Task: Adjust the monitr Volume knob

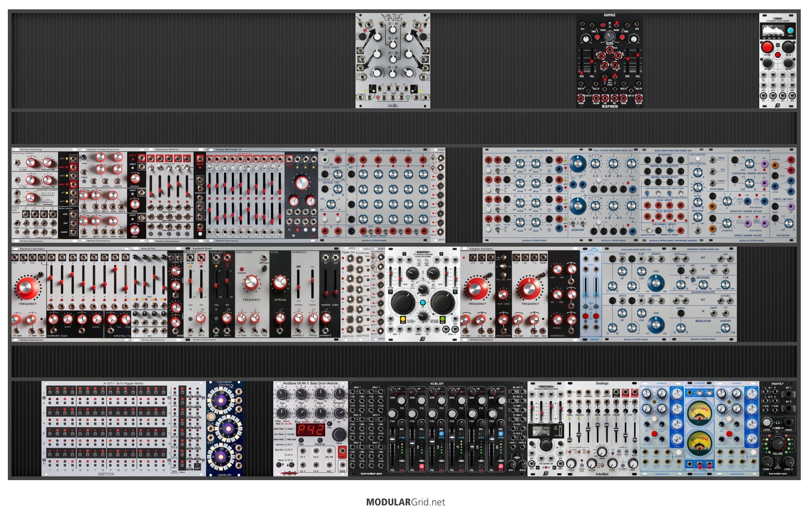Action: pos(778,444)
